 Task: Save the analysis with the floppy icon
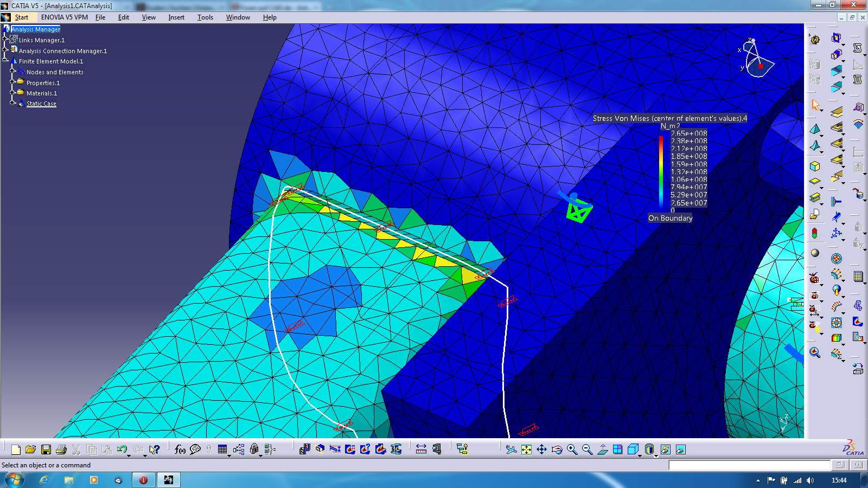[46, 450]
